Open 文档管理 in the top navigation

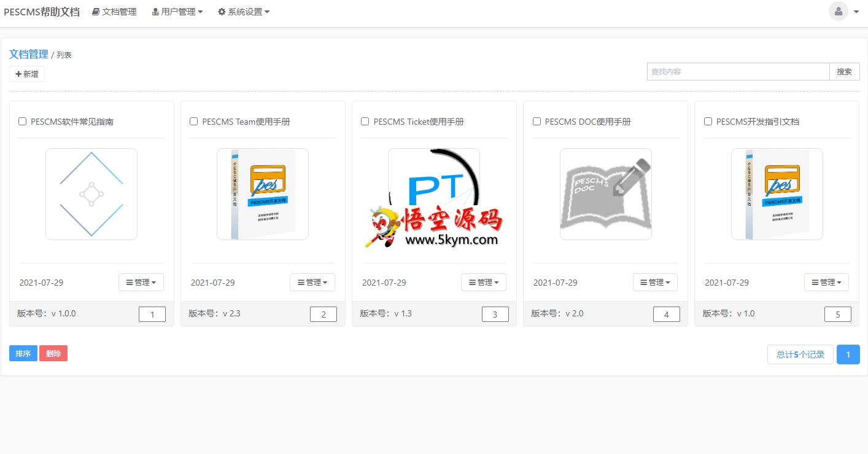[x=114, y=12]
